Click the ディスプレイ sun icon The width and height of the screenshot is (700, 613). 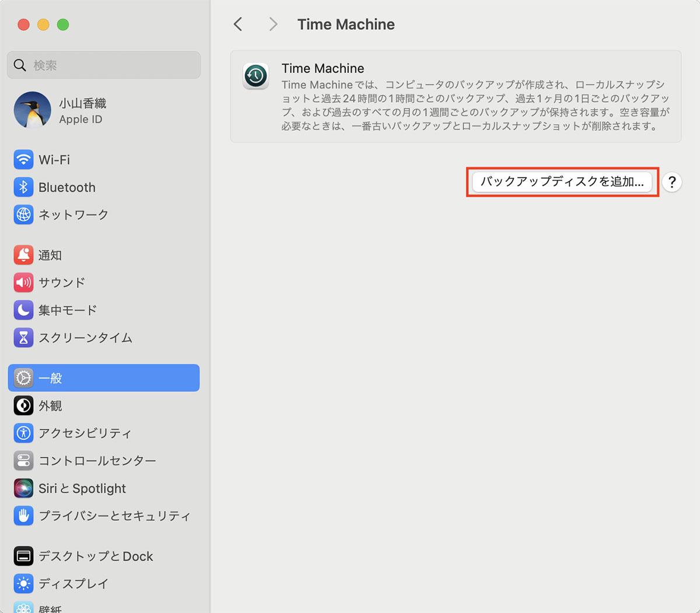pyautogui.click(x=23, y=583)
